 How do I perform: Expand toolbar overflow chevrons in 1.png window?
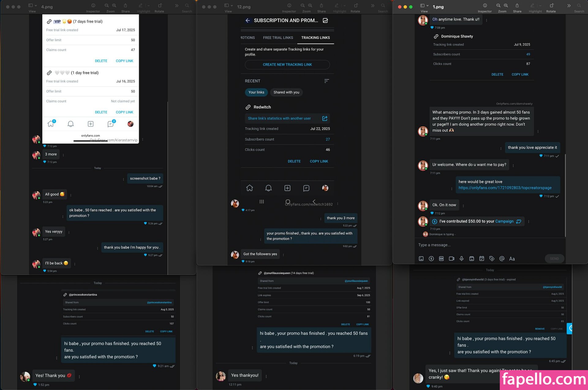coord(569,6)
